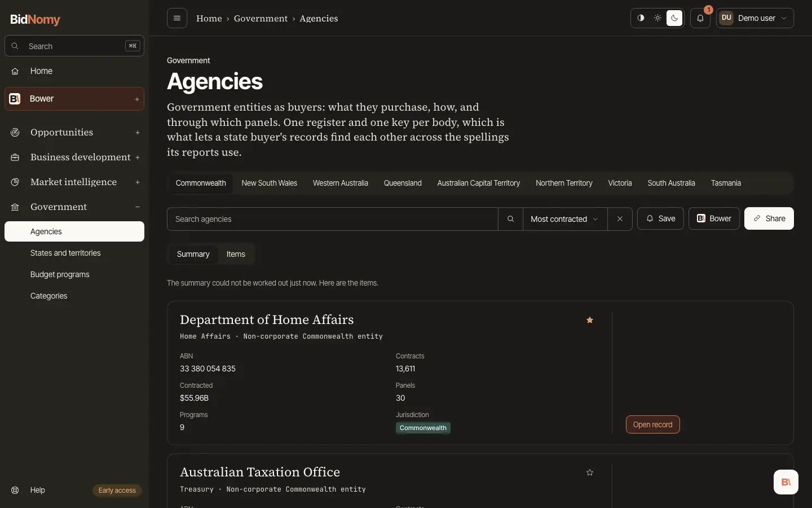The image size is (812, 508).
Task: Favorite Australian Taxation Office star
Action: 590,472
